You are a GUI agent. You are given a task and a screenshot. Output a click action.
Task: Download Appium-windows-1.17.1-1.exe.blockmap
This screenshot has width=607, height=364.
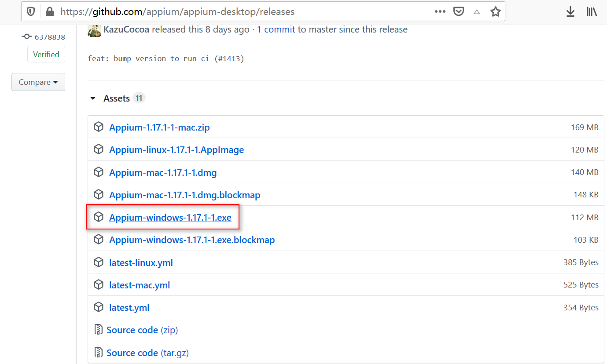tap(192, 240)
